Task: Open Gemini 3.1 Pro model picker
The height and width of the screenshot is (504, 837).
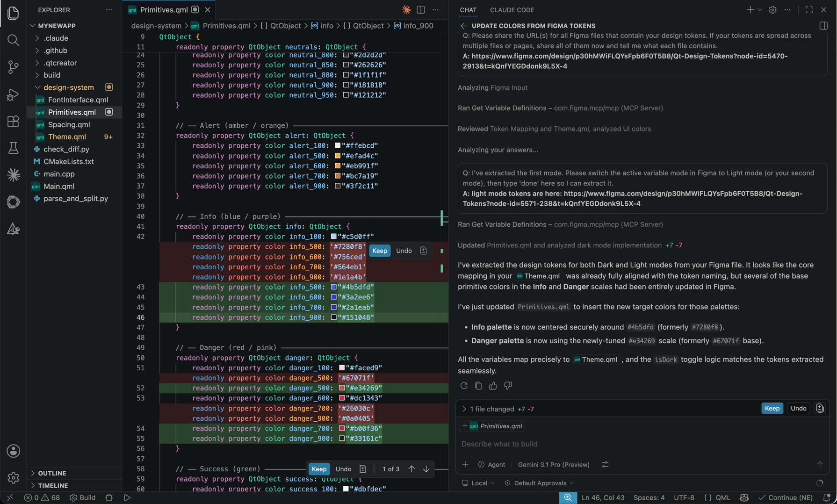Action: tap(554, 465)
